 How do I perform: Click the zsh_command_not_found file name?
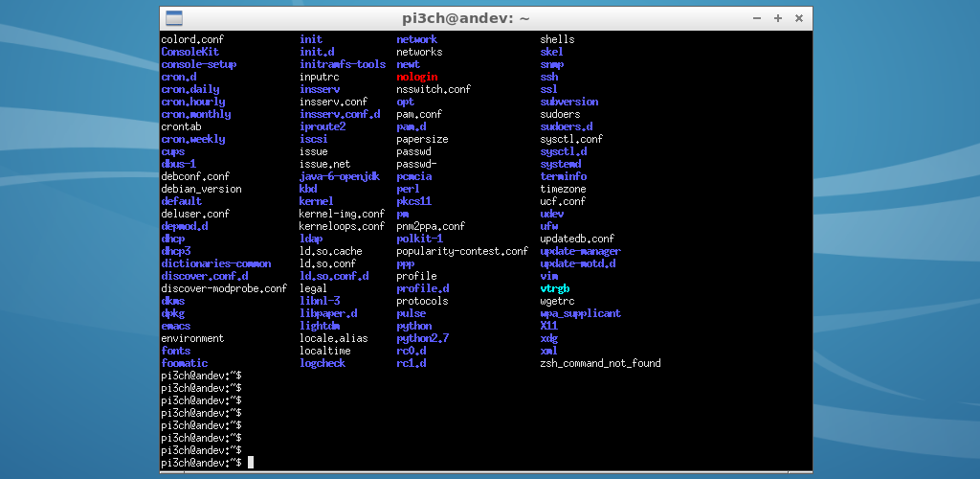601,363
